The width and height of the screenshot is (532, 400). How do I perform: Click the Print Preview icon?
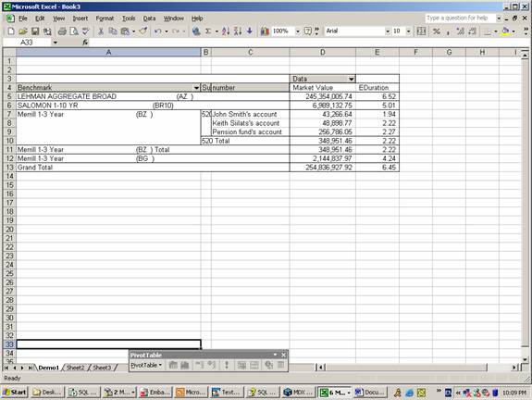[74, 31]
